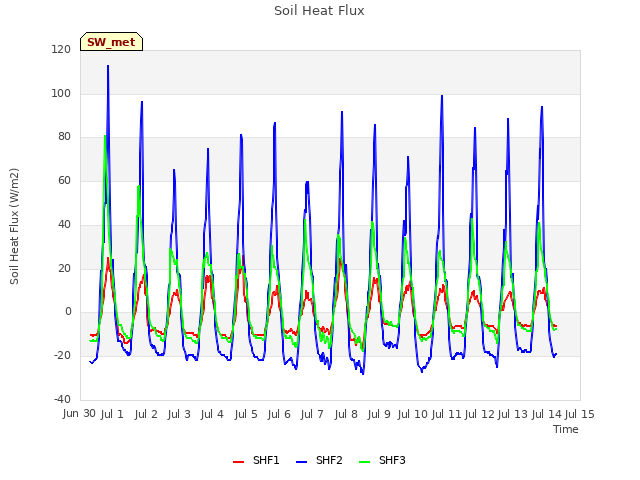Click the 60 y-axis tick label
The width and height of the screenshot is (640, 480).
[x=64, y=180]
